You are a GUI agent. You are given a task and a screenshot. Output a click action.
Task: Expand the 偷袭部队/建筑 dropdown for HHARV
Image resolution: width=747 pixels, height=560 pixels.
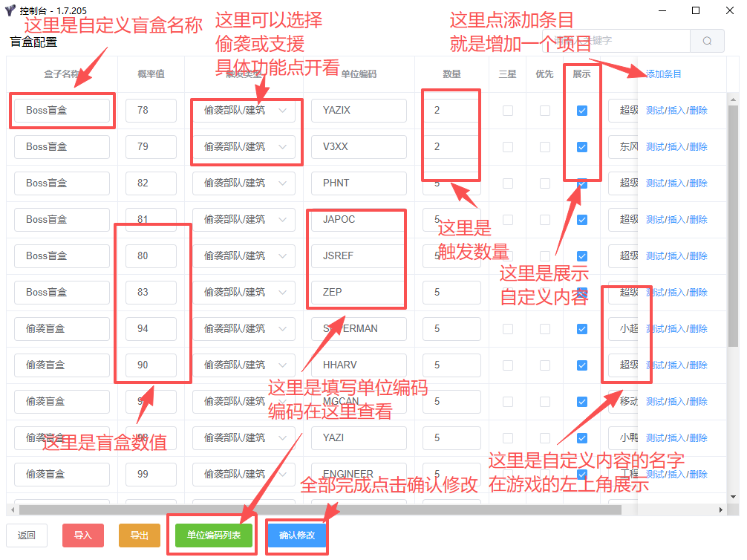pos(244,365)
